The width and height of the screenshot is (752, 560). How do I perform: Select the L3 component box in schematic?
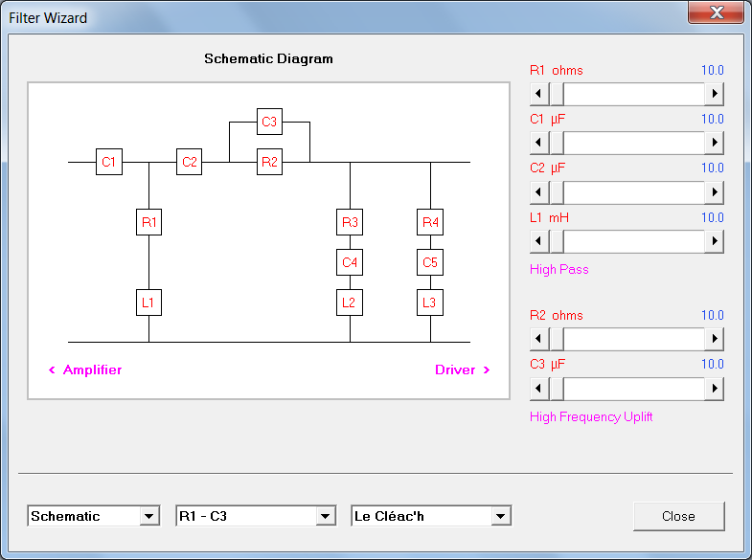click(x=430, y=302)
